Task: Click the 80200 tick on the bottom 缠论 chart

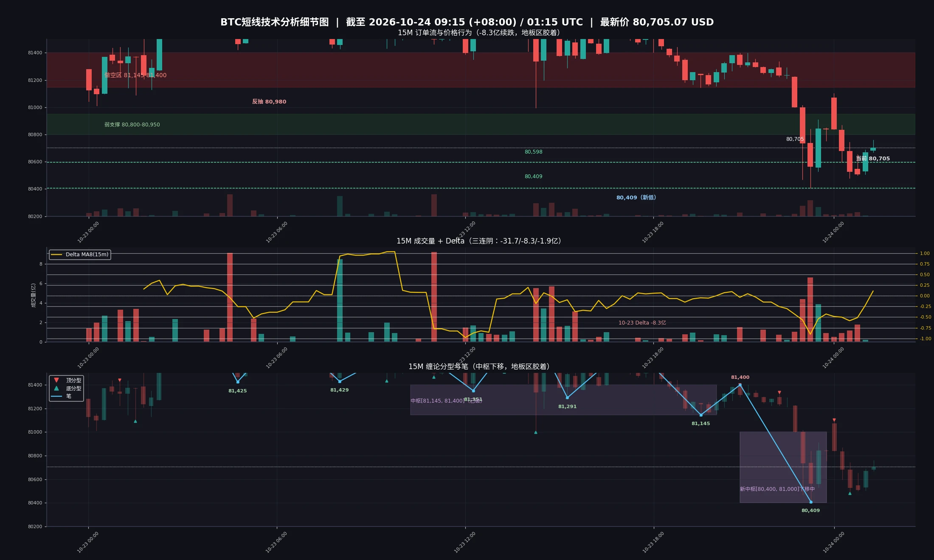Action: (35, 527)
